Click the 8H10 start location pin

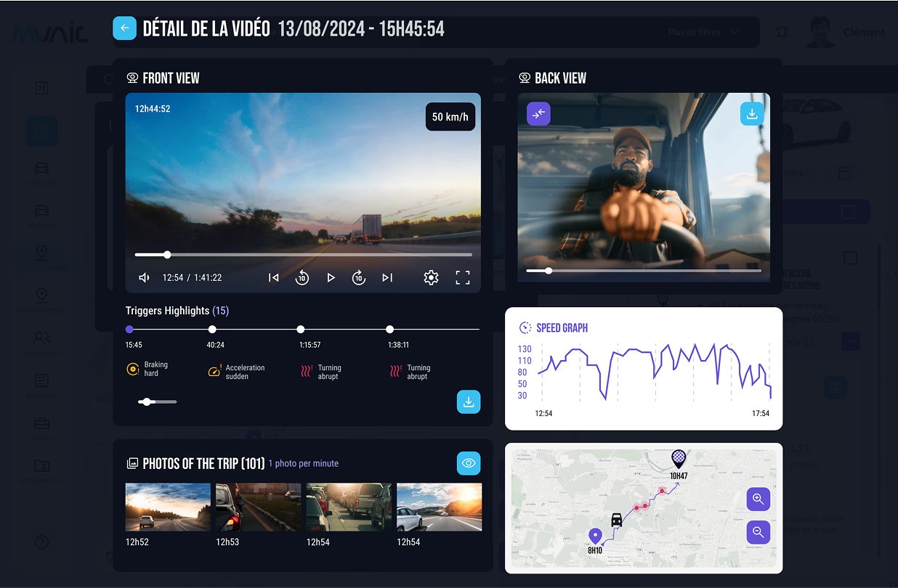[595, 536]
